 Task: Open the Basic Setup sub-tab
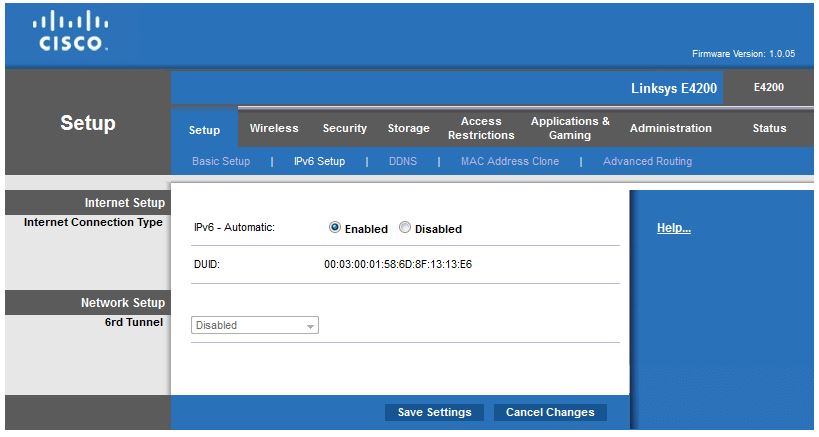coord(221,161)
